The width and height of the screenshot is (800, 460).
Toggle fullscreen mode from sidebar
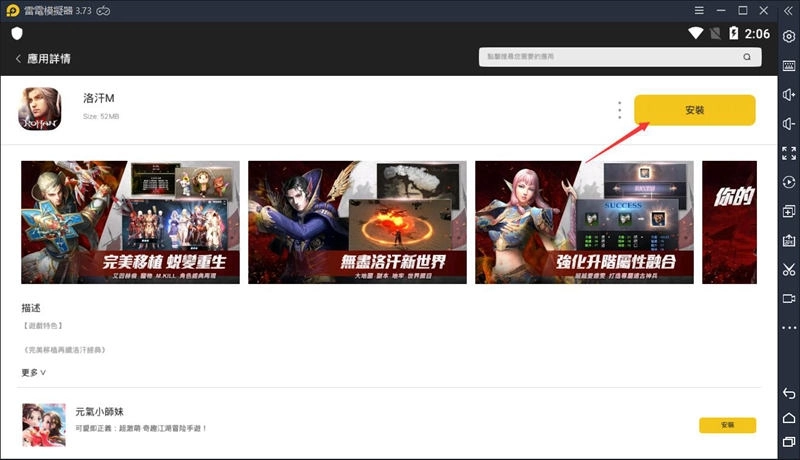pos(789,153)
